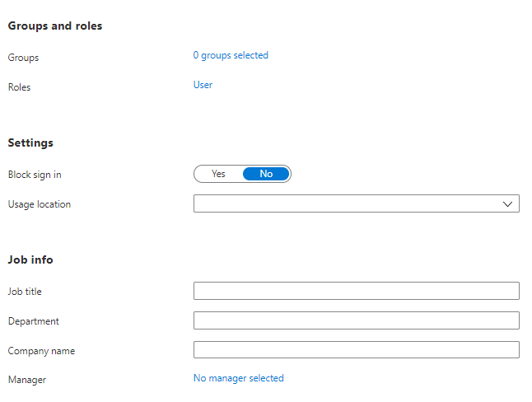
Task: Choose a manager via 'No manager selected'
Action: click(x=238, y=378)
